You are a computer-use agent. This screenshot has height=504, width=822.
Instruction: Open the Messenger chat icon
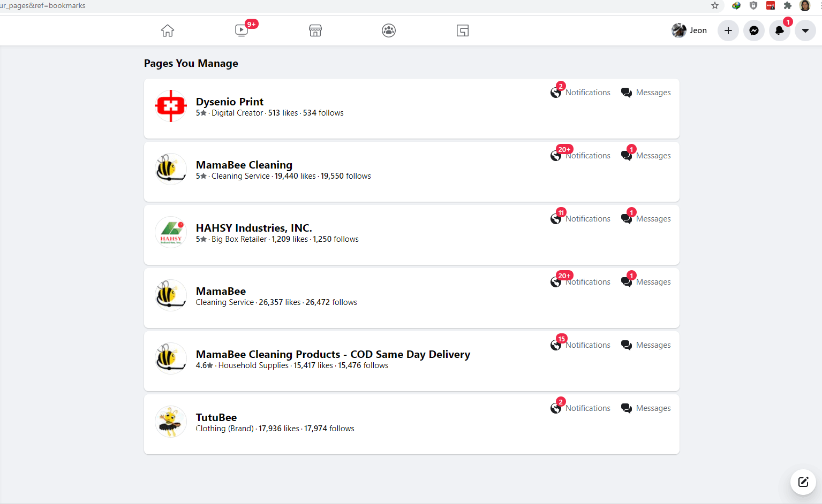[x=754, y=30]
